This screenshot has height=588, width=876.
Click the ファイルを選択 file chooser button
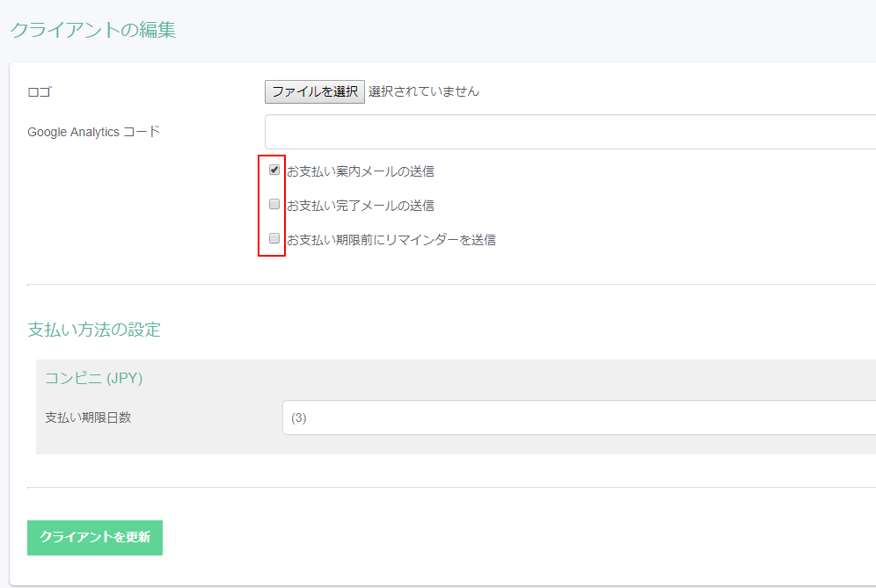pyautogui.click(x=315, y=91)
